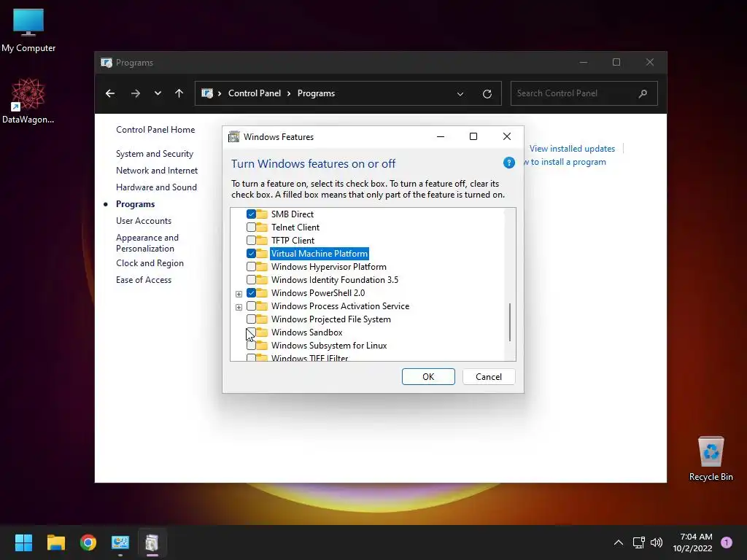Viewport: 747px width, 560px height.
Task: Open System and Security category
Action: (155, 154)
